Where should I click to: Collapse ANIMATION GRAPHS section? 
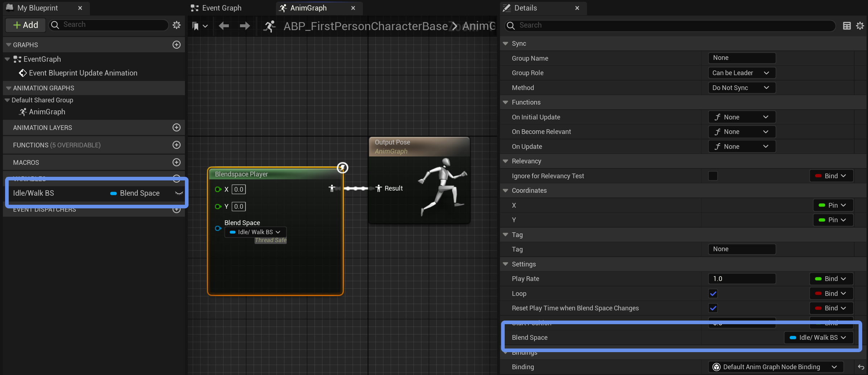click(x=9, y=88)
